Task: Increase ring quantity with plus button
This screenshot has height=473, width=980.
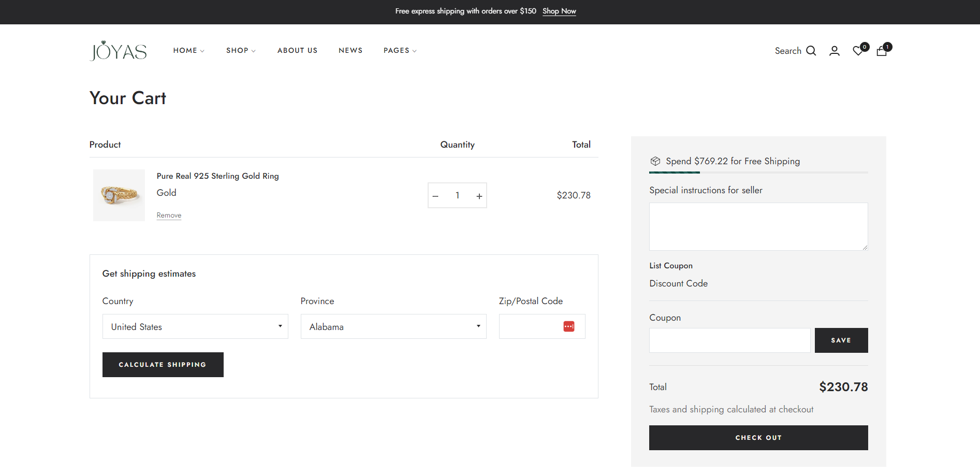Action: click(479, 196)
